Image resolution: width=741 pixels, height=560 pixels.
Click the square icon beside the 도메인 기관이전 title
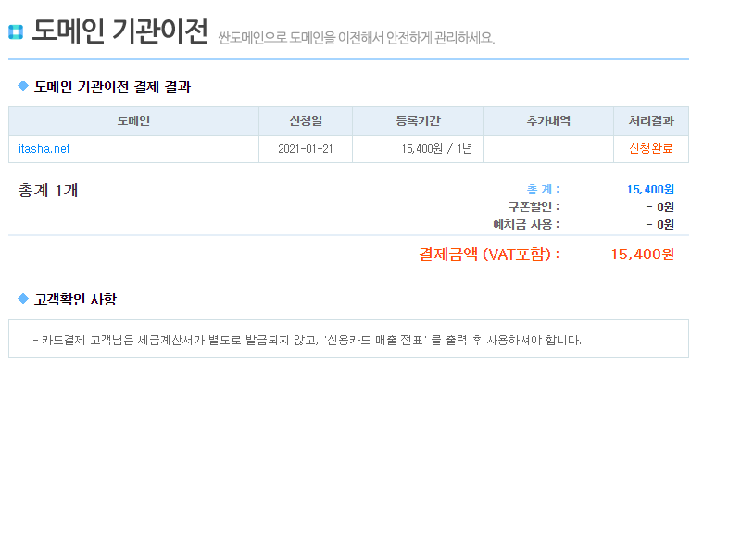point(16,31)
